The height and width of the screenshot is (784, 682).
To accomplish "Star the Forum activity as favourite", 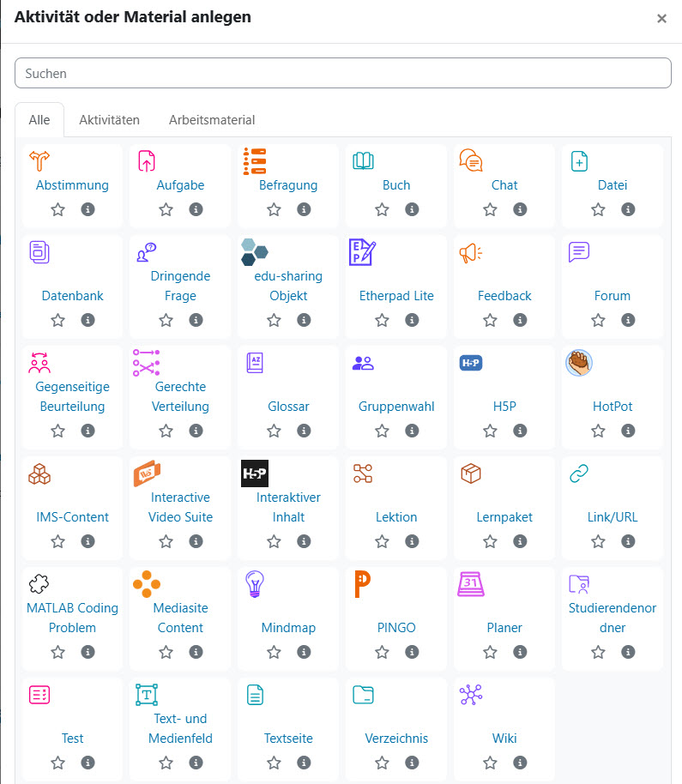I will [x=598, y=320].
